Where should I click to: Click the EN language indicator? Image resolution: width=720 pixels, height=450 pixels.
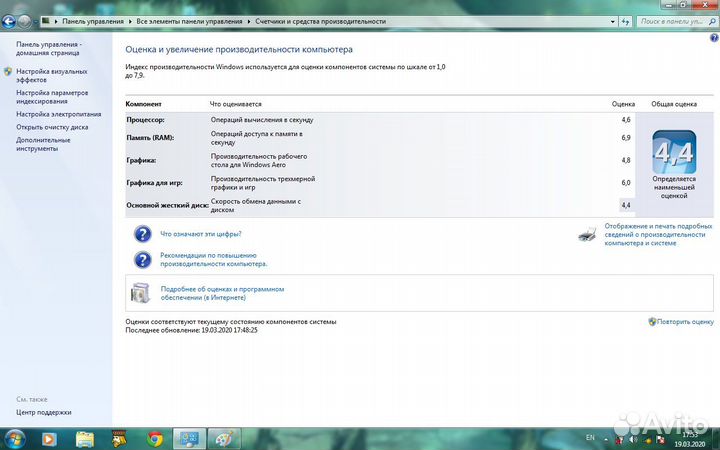pyautogui.click(x=590, y=438)
